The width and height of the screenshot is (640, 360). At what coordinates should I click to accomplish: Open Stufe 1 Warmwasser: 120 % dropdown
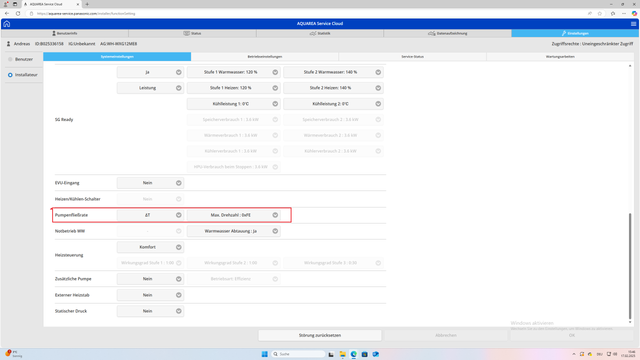(x=233, y=72)
